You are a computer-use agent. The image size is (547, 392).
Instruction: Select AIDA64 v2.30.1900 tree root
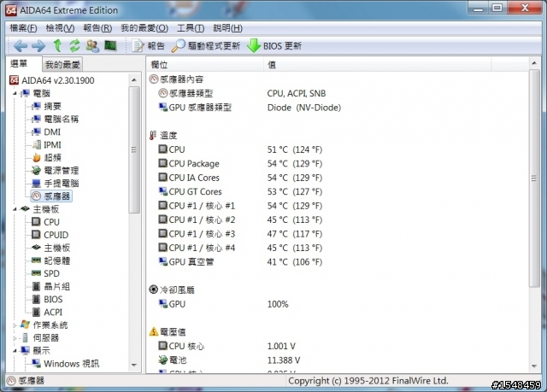[x=52, y=80]
